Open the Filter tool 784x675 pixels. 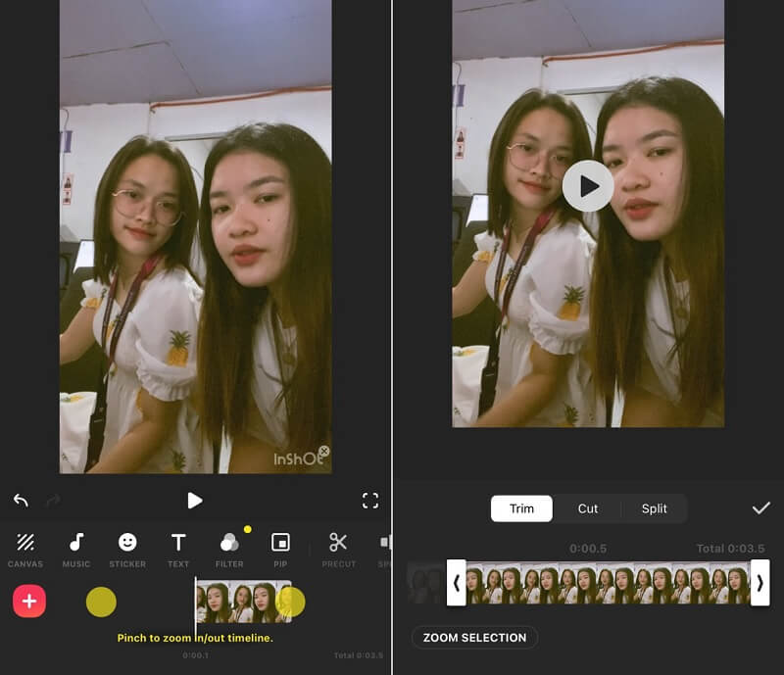229,548
